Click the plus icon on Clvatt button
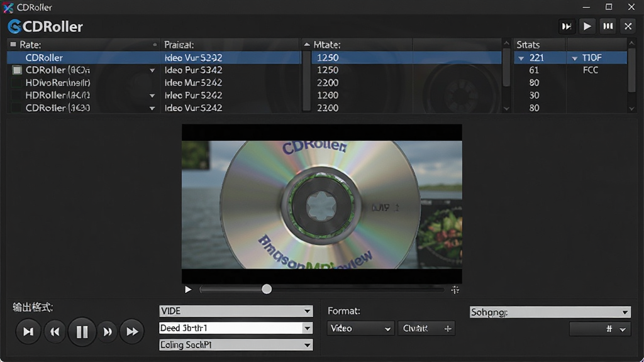 (x=448, y=328)
